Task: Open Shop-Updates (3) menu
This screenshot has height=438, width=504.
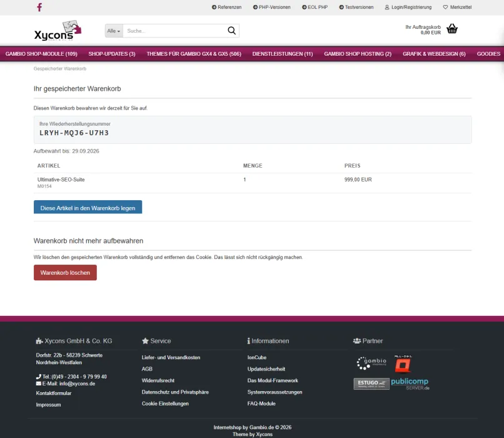Action: [112, 54]
